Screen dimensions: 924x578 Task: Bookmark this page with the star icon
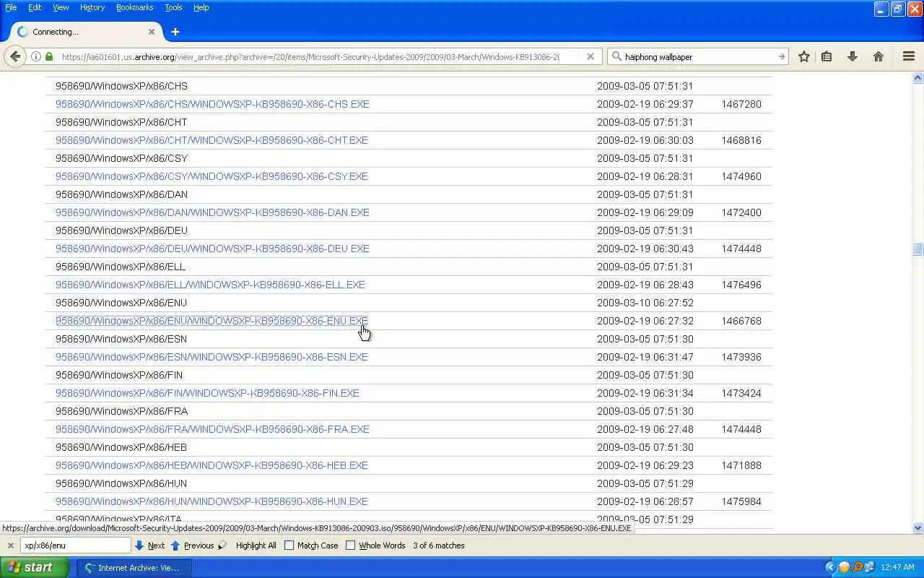pos(804,56)
